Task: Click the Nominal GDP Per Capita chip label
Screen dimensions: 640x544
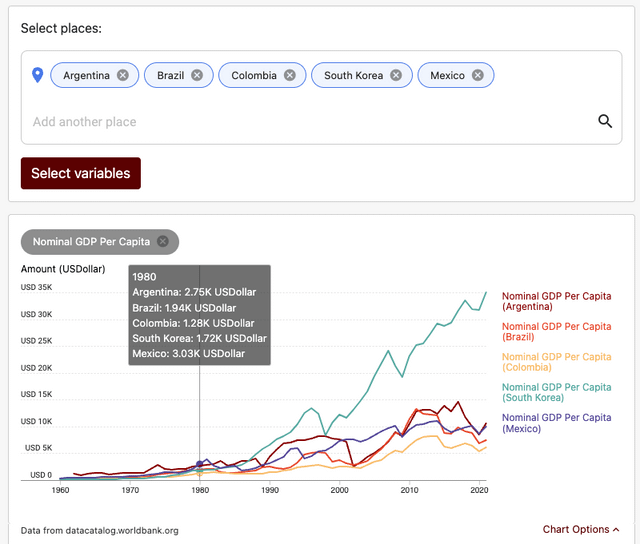Action: pyautogui.click(x=91, y=241)
